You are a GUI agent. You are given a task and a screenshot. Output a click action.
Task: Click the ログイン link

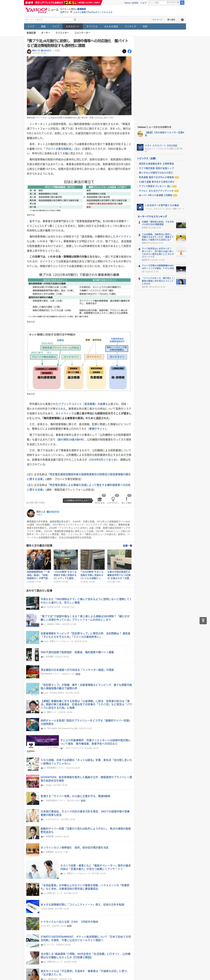pyautogui.click(x=64, y=12)
